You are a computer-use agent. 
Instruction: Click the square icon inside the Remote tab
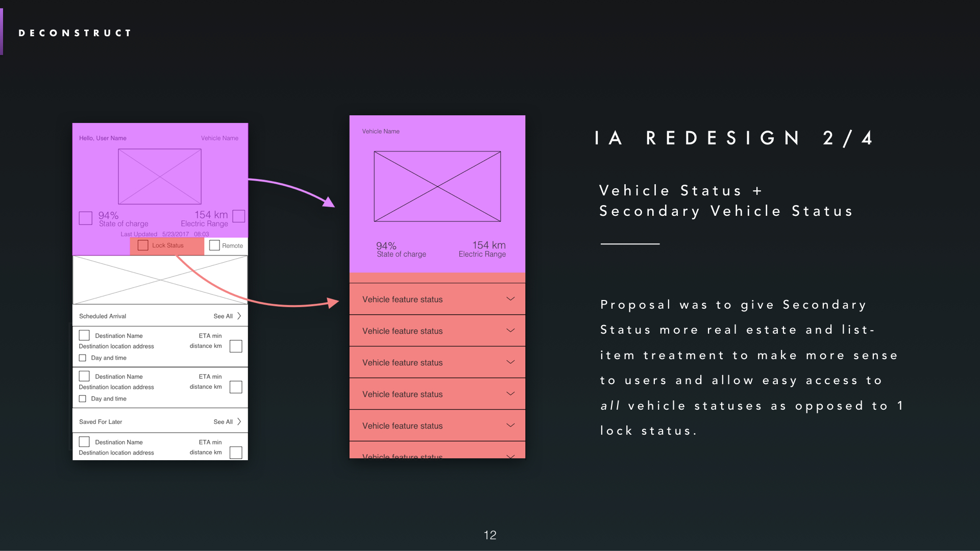click(x=214, y=245)
